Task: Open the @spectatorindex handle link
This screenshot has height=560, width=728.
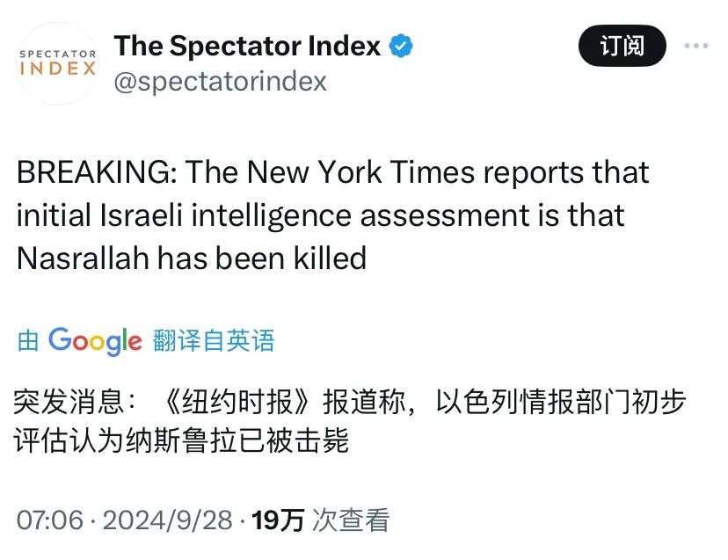Action: click(x=220, y=82)
